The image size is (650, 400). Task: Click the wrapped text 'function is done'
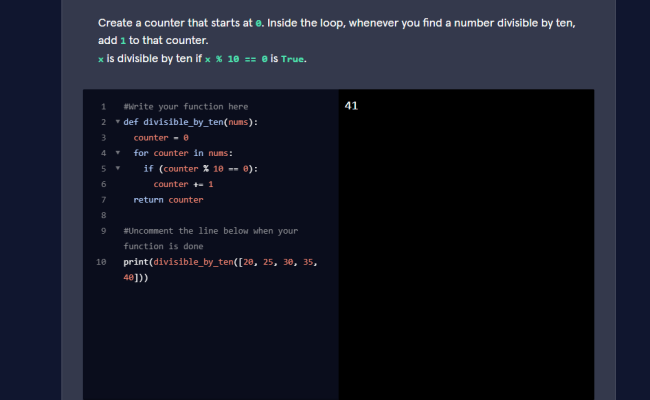[x=163, y=246]
